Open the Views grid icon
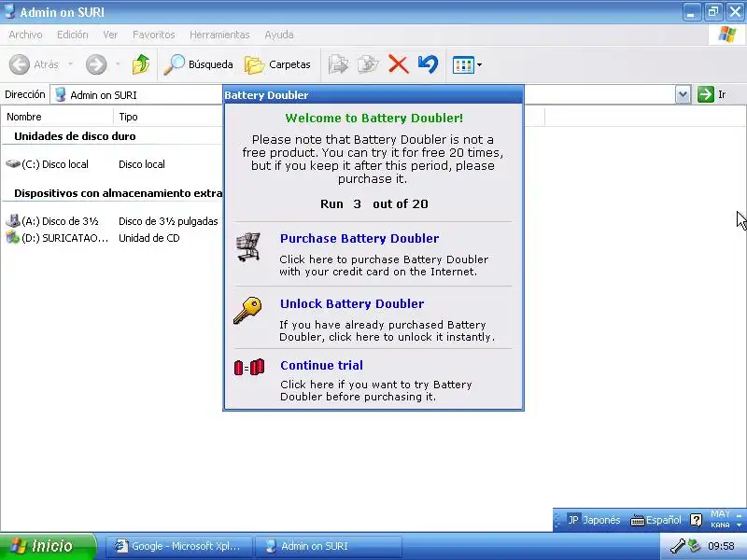 coord(463,64)
